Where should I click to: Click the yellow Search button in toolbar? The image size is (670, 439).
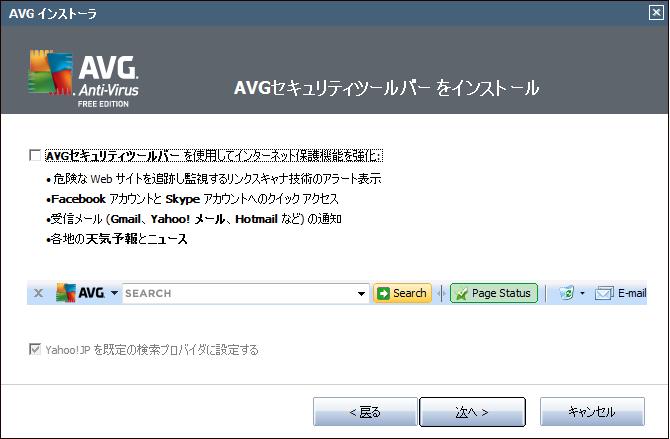coord(403,293)
